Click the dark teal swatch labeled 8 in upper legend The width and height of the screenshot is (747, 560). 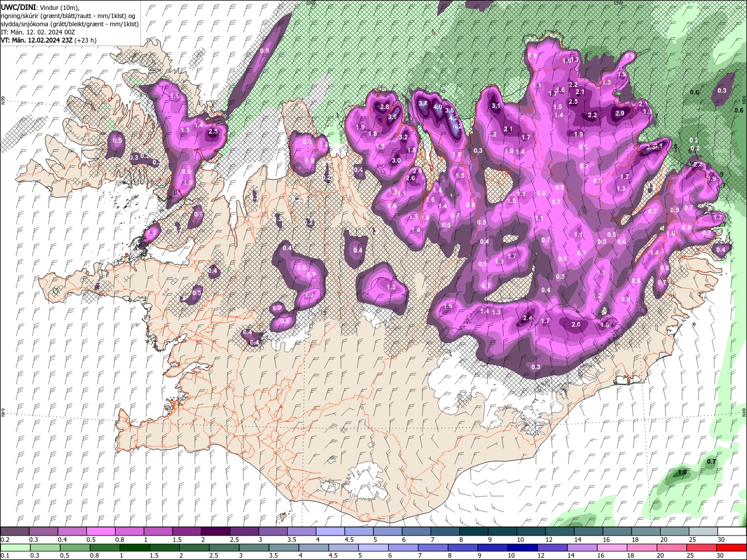pyautogui.click(x=473, y=531)
